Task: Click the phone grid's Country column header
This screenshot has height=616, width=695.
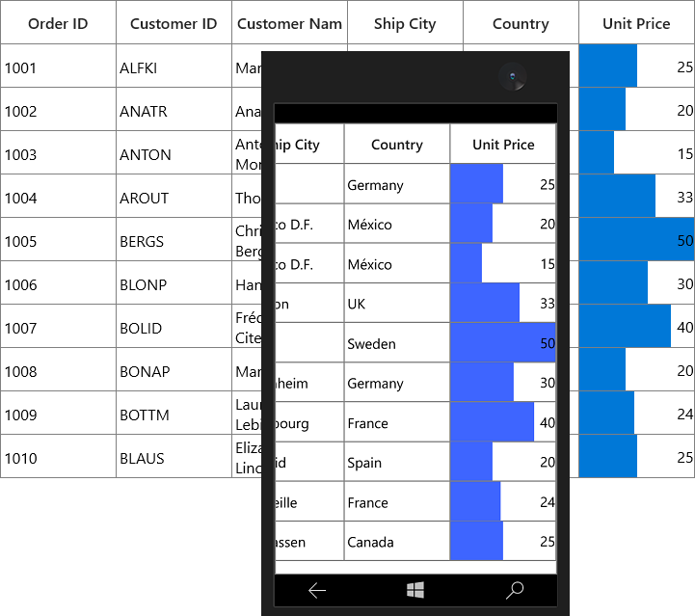Action: [397, 144]
